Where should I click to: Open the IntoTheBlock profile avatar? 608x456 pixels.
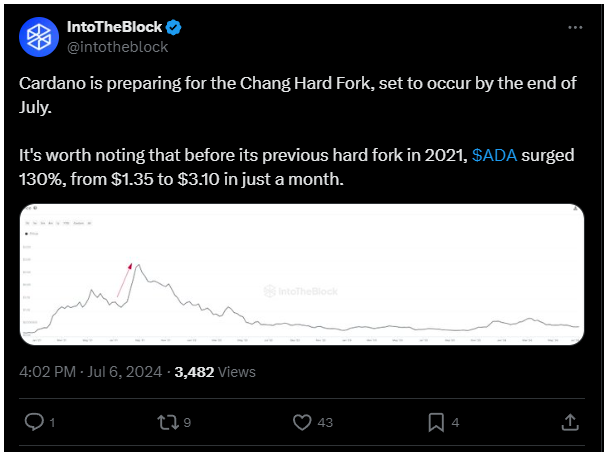(x=39, y=37)
